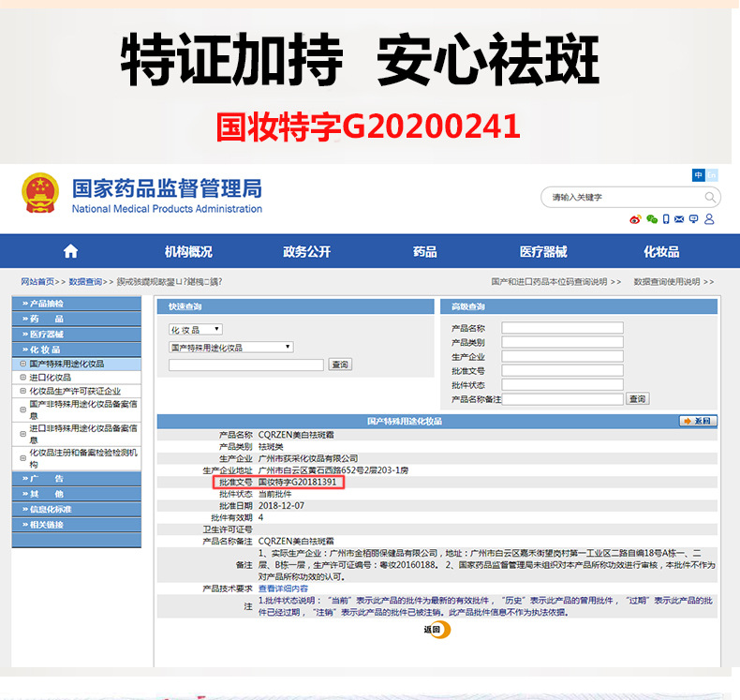Viewport: 740px width, 700px height.
Task: Click the 产品名称 input field
Action: click(x=563, y=328)
